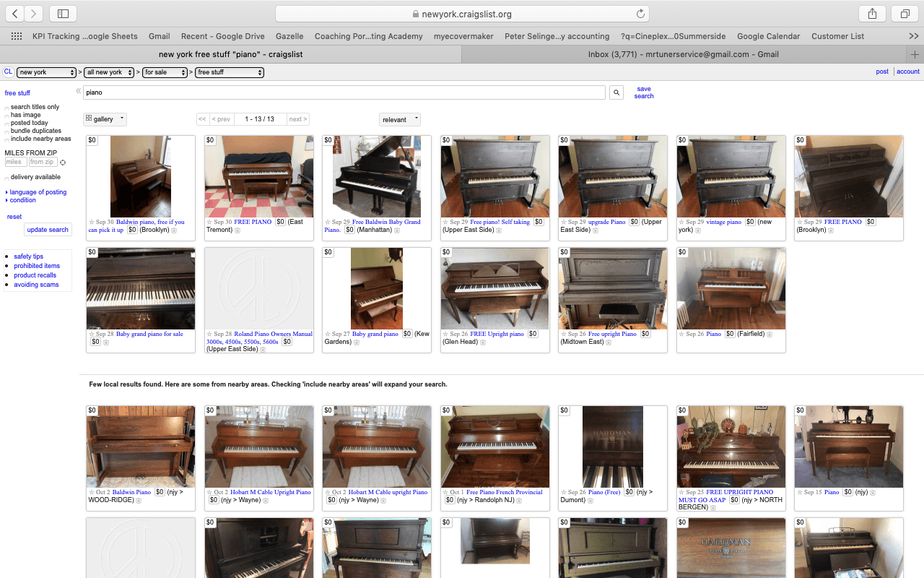The height and width of the screenshot is (578, 924).
Task: Open KPI Tracking Google Sheets bookmark
Action: click(x=85, y=36)
